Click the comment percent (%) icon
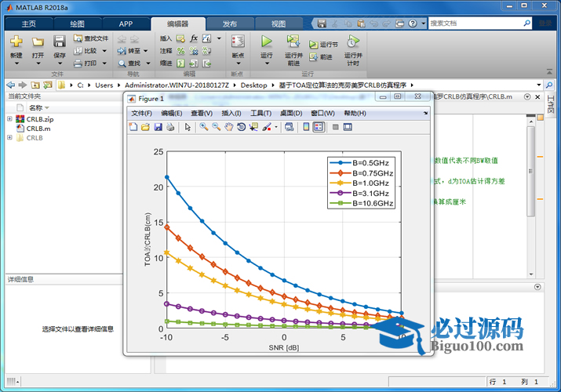Screen dimensions: 561x392 180,51
